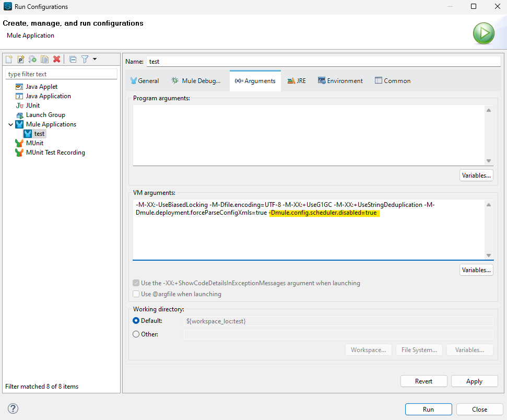Select Launch Group label in list
Screen dimensions: 507x420
(x=45, y=115)
